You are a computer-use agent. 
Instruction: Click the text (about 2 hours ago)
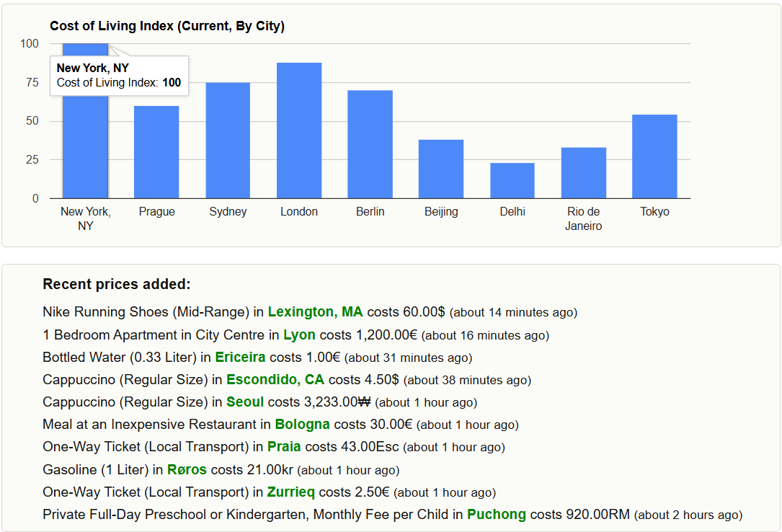click(x=688, y=515)
